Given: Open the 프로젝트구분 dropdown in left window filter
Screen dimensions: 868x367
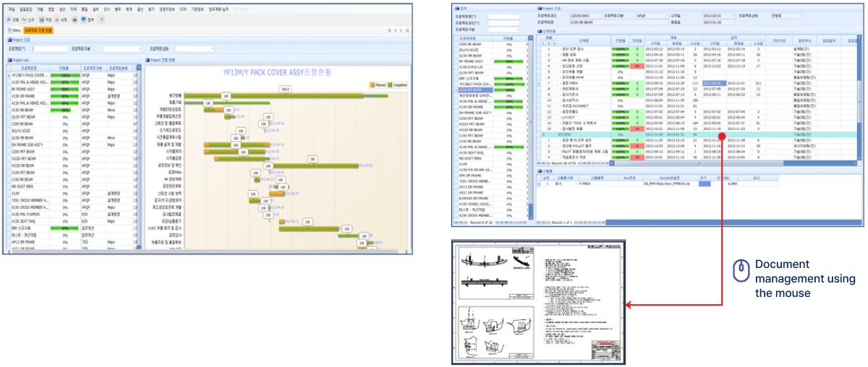Looking at the screenshot, I should [x=122, y=48].
